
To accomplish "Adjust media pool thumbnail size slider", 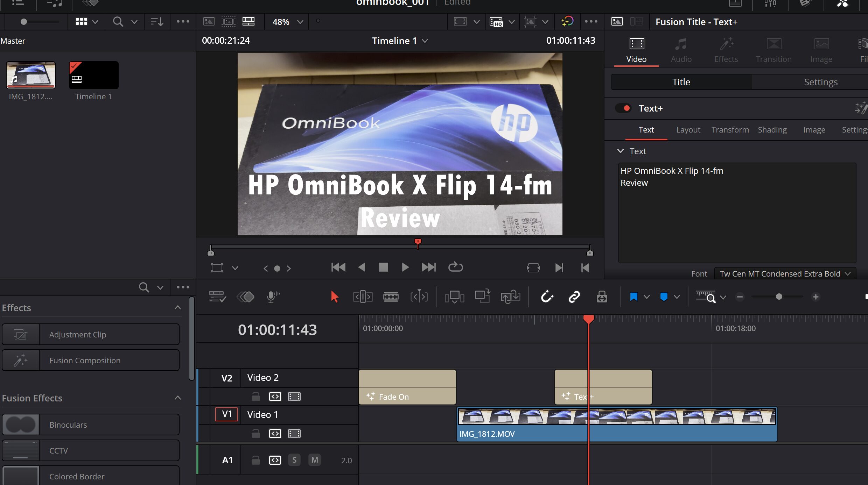I will point(23,22).
